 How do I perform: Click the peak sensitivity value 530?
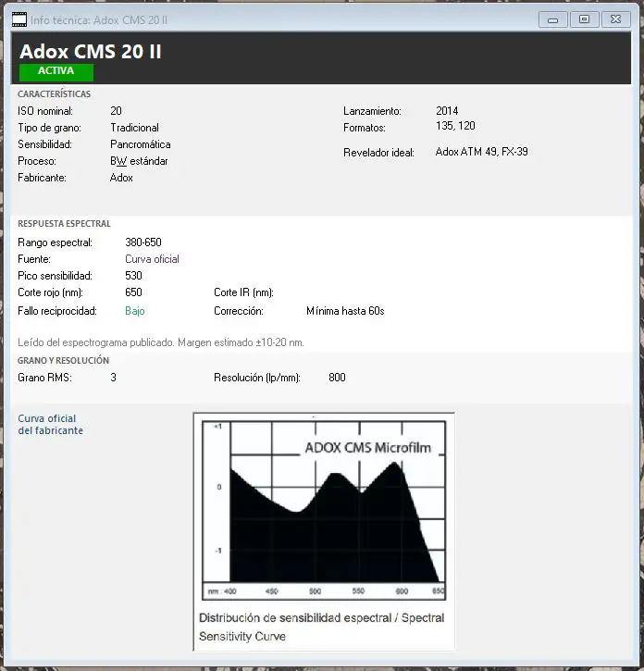133,276
